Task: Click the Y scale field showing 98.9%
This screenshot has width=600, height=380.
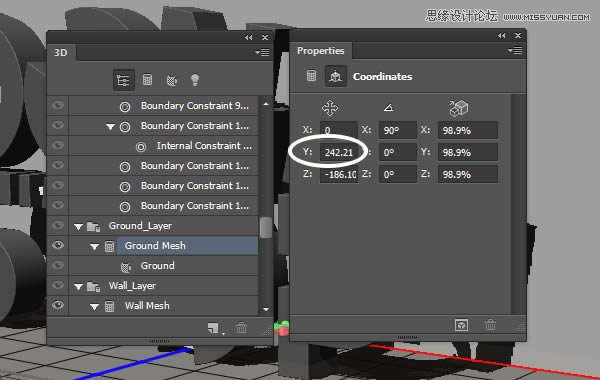Action: pyautogui.click(x=468, y=152)
